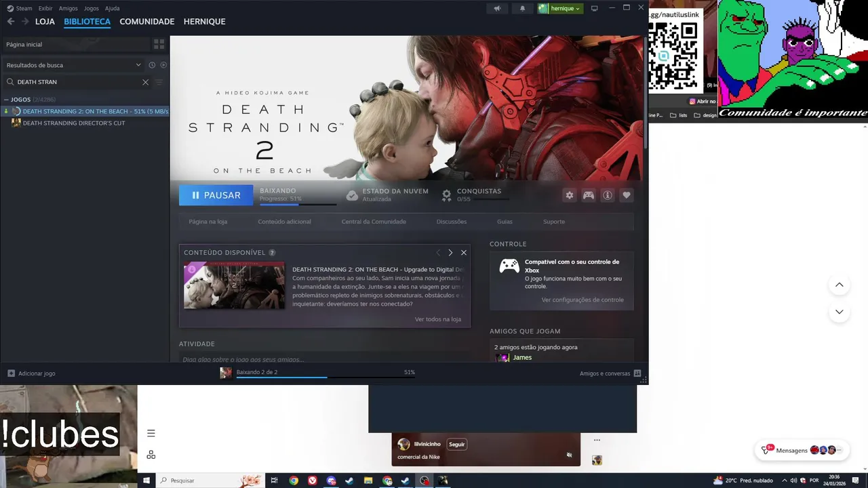
Task: Open friend James in Amigos que jogam
Action: point(522,357)
